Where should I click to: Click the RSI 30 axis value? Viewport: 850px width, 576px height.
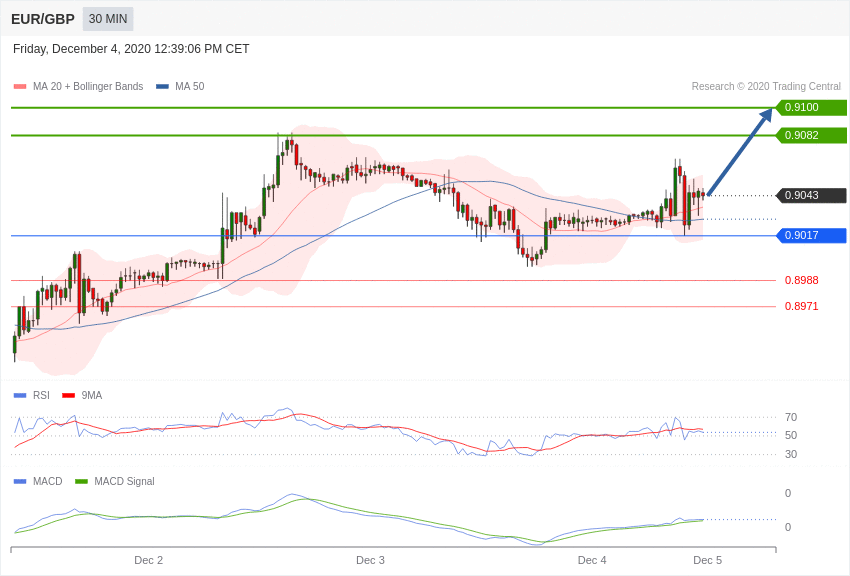click(791, 454)
